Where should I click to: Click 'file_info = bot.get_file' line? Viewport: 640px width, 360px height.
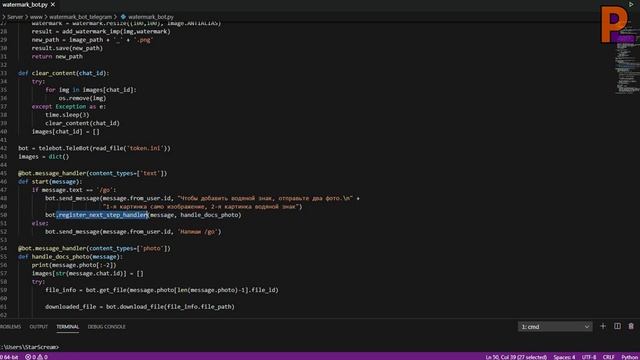pos(162,290)
